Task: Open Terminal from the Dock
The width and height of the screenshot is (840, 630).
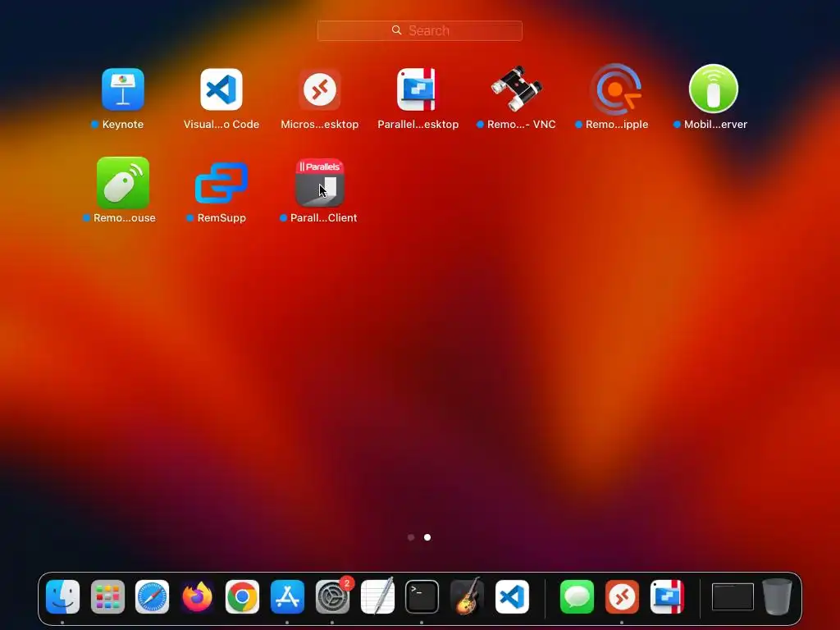Action: coord(422,597)
